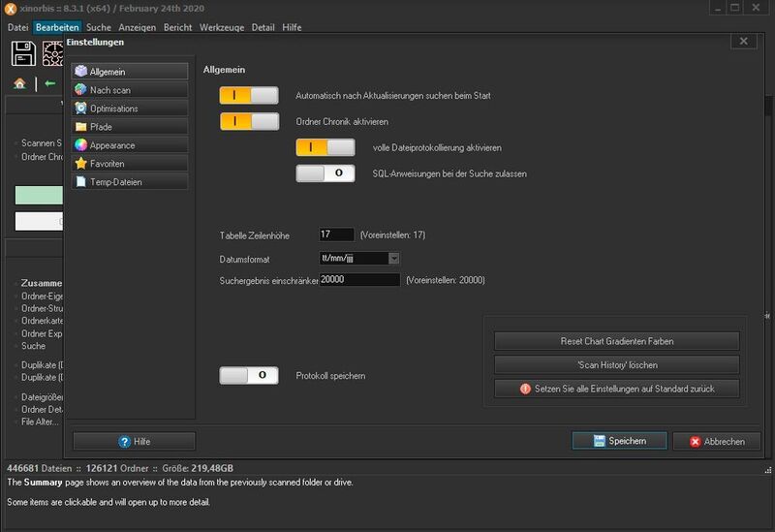This screenshot has width=775, height=532.
Task: Select the Favoriten star category
Action: 129,164
